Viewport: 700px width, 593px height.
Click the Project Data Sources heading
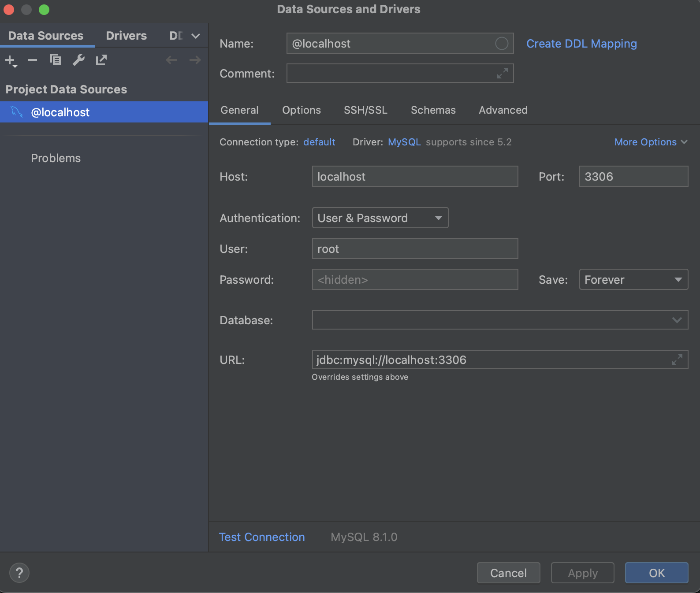click(66, 89)
